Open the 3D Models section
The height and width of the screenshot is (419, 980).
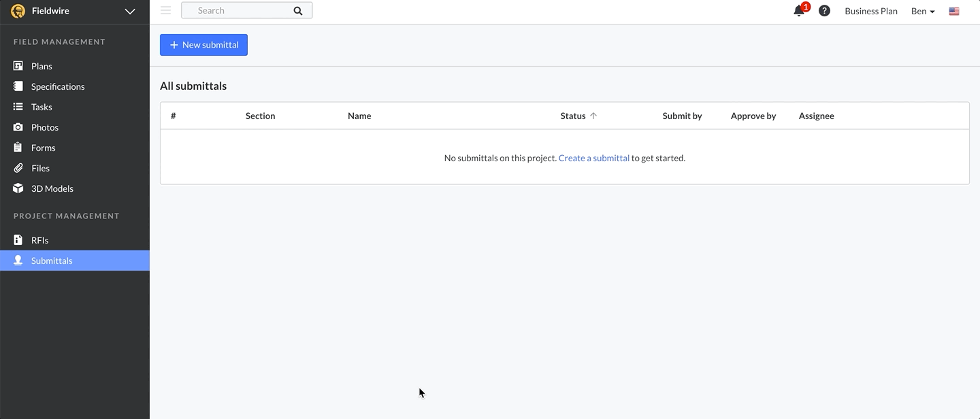52,188
